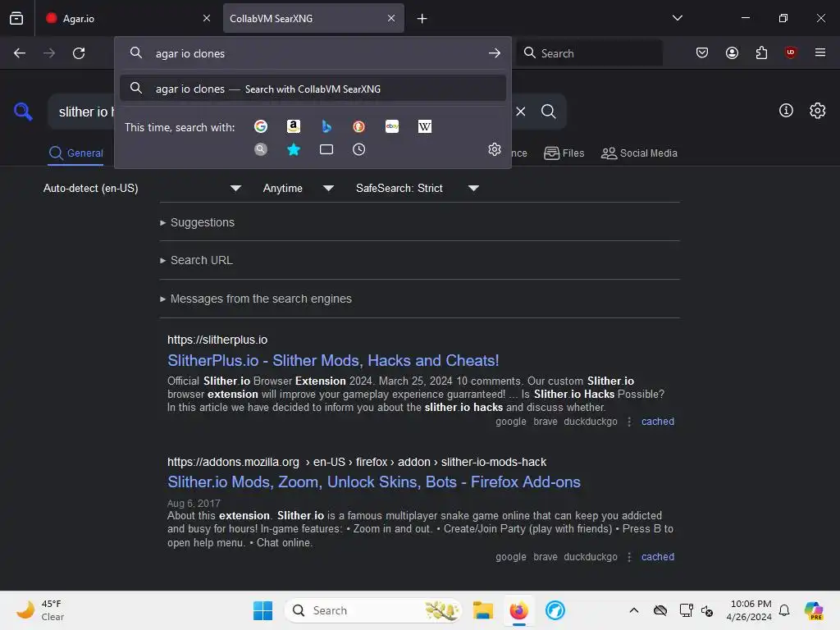Click the Firefox toolbar Search box
Image resolution: width=840 pixels, height=630 pixels.
589,53
